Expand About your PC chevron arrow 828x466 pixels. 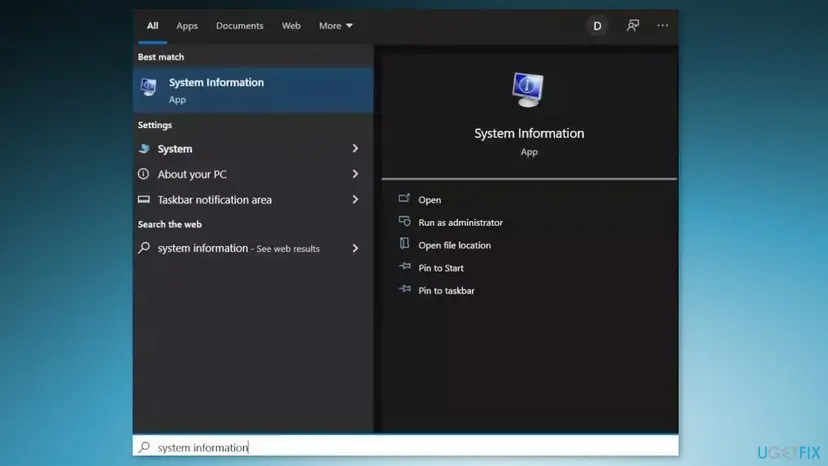coord(355,174)
